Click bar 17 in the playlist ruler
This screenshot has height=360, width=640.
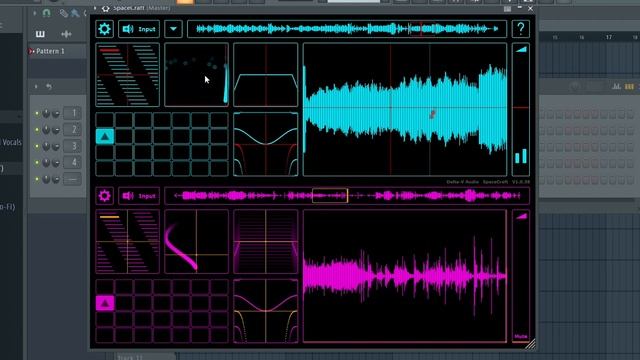609,37
